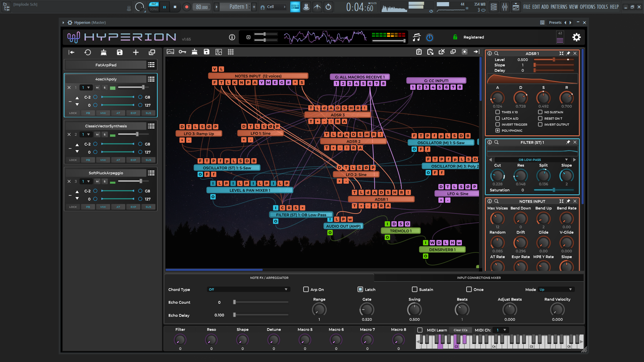Toggle the Latch checkbox

pos(360,289)
